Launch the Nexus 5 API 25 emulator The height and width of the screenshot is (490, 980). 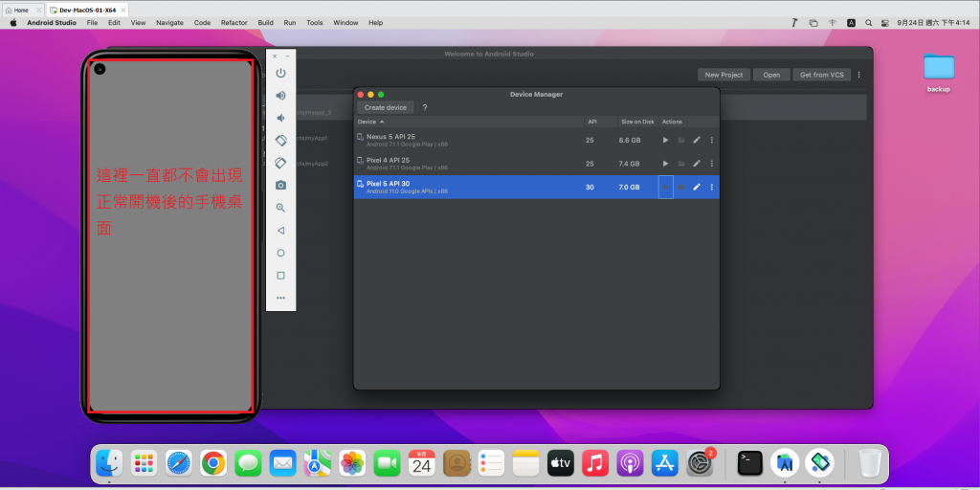665,140
